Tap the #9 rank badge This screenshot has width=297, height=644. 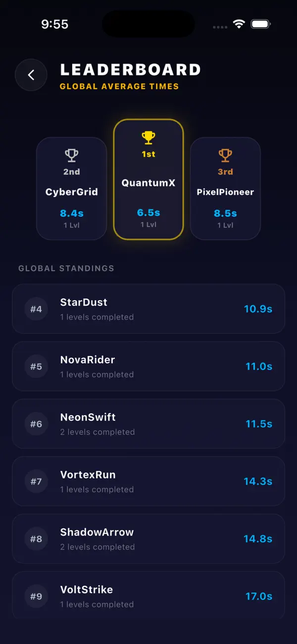[x=36, y=596]
